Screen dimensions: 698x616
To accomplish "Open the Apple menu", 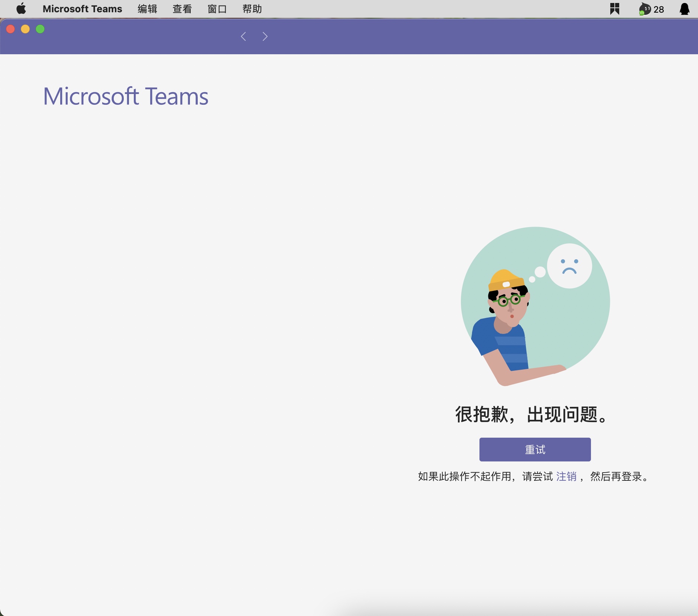I will click(21, 9).
